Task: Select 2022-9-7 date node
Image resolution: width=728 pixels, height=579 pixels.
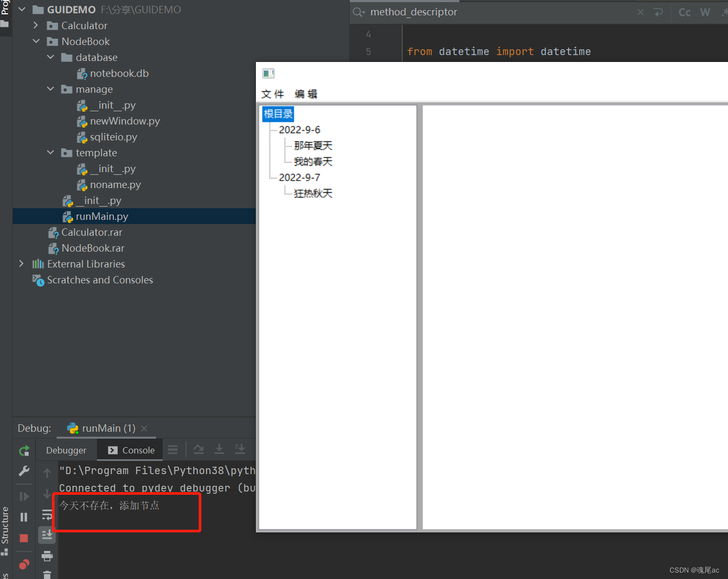Action: pos(299,177)
